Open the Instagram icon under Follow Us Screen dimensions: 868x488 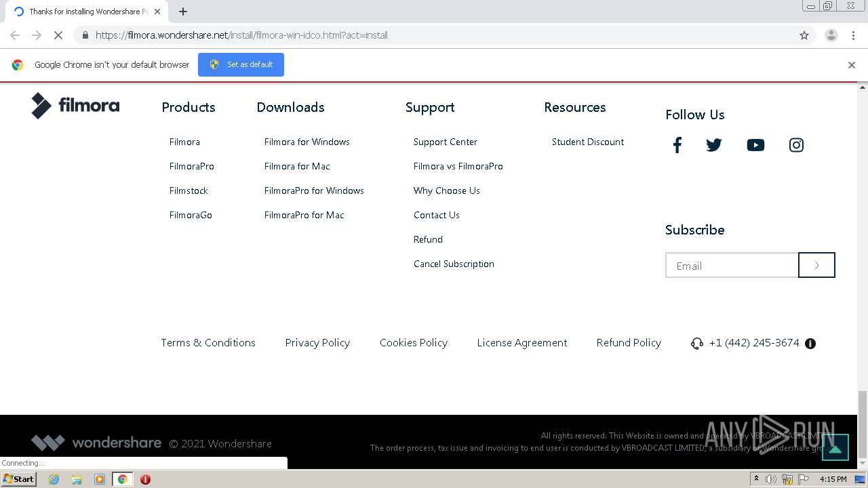(x=796, y=145)
